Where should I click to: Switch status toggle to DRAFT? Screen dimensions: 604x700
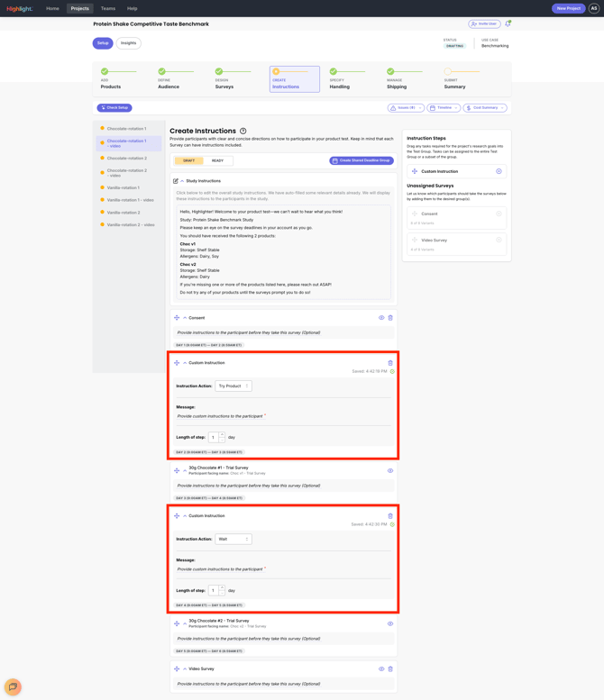coord(188,160)
